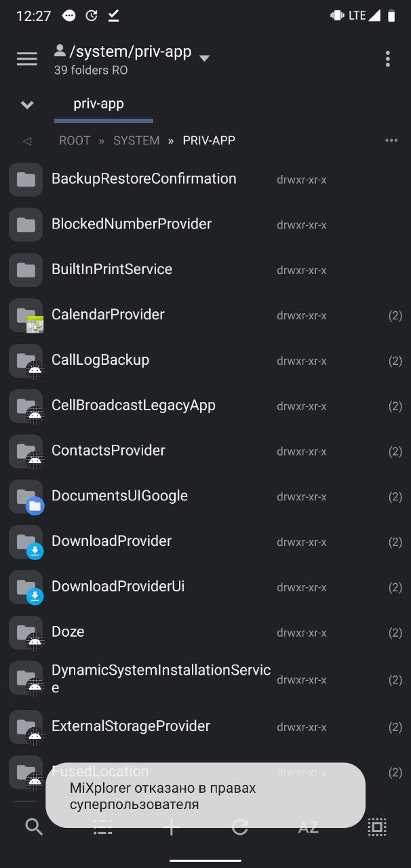Tap the battery icon in status bar
411x868 pixels.
(391, 16)
